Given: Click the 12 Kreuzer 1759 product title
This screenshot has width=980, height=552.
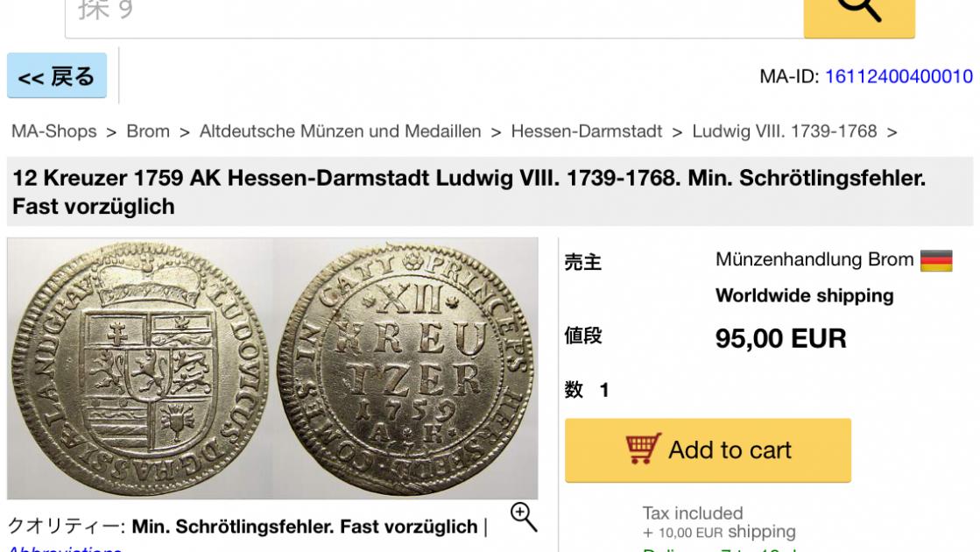Looking at the screenshot, I should tap(469, 192).
